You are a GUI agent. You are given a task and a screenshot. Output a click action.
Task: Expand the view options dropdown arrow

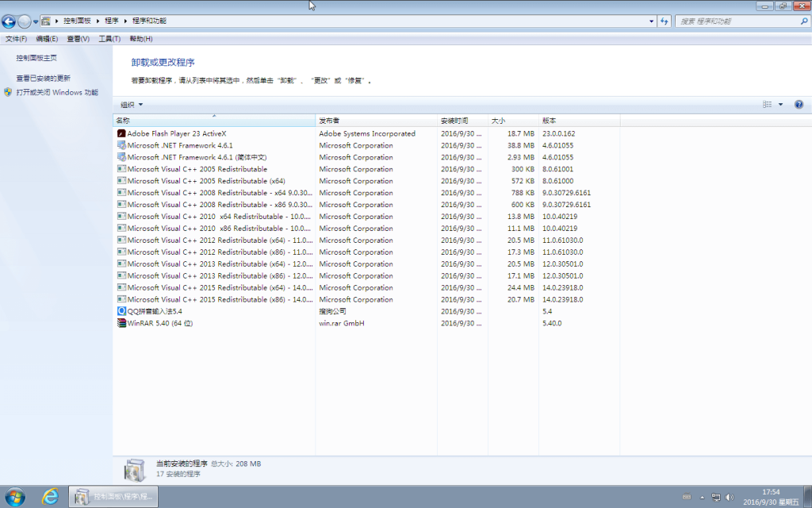tap(780, 104)
